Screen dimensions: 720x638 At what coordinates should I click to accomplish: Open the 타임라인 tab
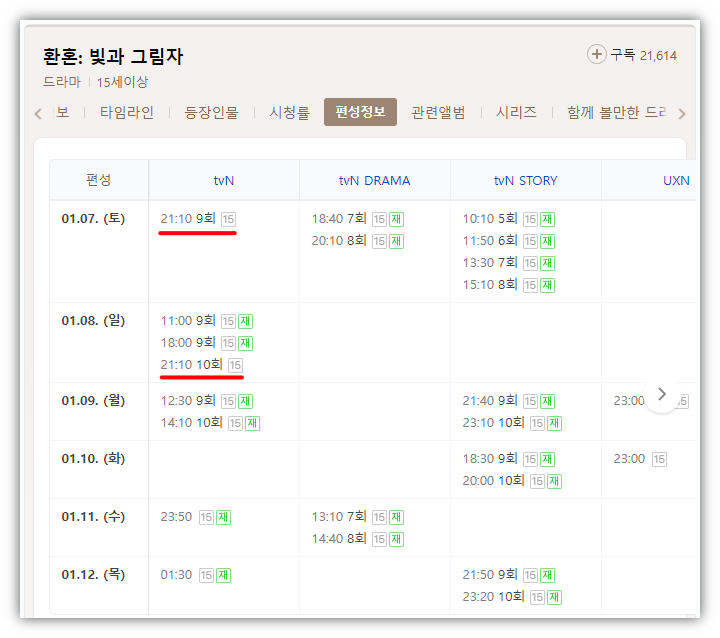point(127,113)
